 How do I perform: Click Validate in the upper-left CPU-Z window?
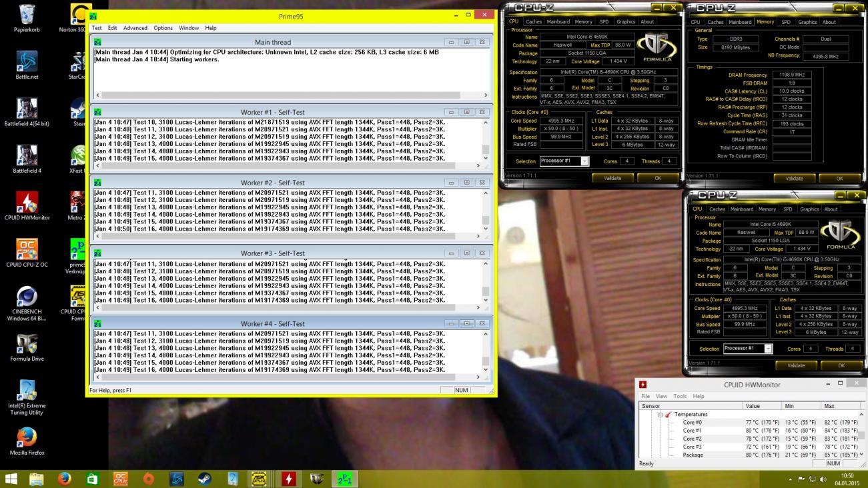(612, 178)
